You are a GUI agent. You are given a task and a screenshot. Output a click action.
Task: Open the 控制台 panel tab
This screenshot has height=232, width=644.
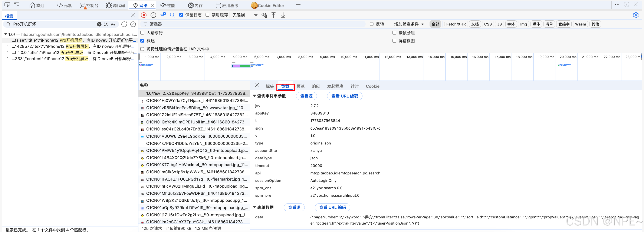point(89,6)
